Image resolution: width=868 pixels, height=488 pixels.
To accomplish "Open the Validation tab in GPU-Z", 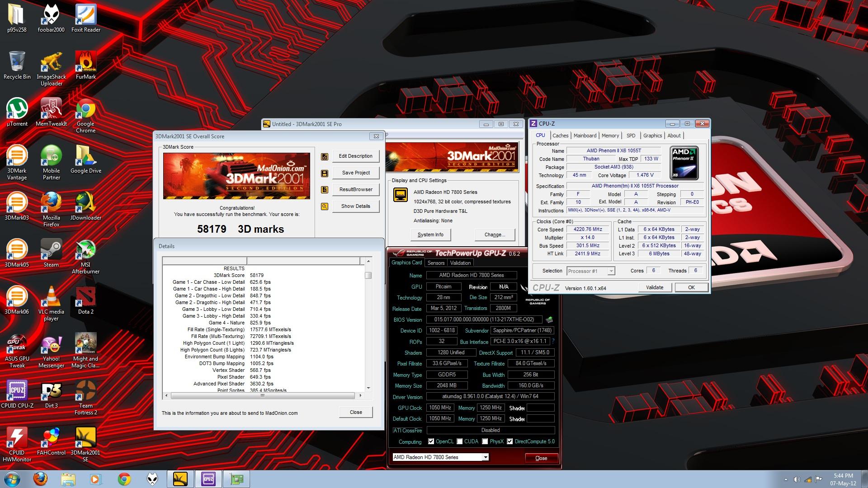I will [460, 263].
